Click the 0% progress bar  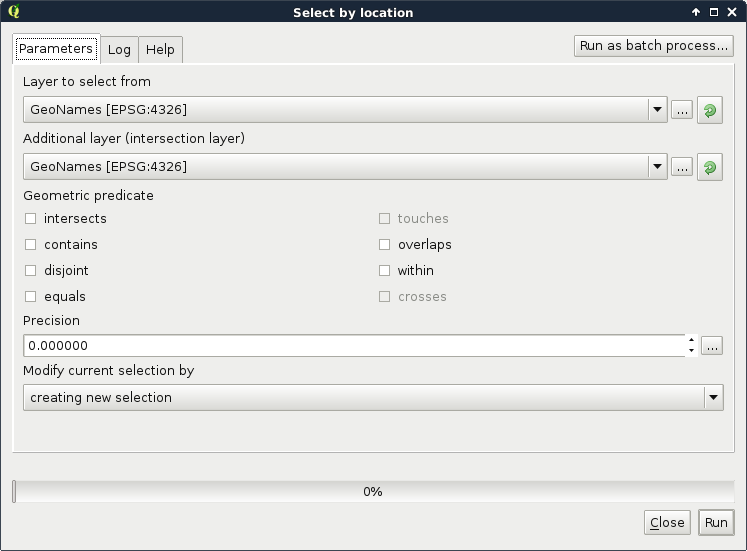(x=373, y=491)
